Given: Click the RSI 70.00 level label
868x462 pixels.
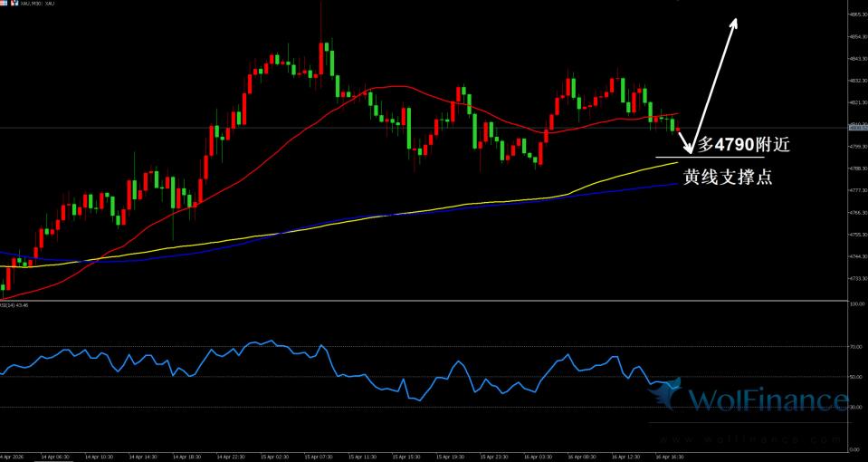Looking at the screenshot, I should click(854, 347).
